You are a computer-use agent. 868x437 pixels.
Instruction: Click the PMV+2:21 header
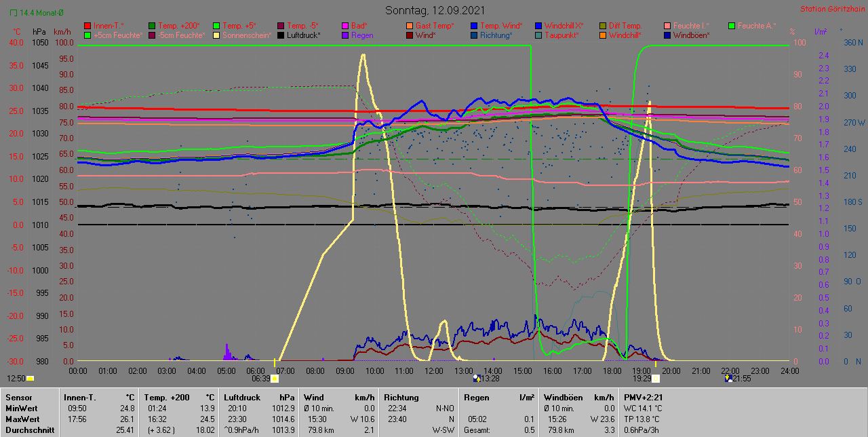click(x=643, y=397)
